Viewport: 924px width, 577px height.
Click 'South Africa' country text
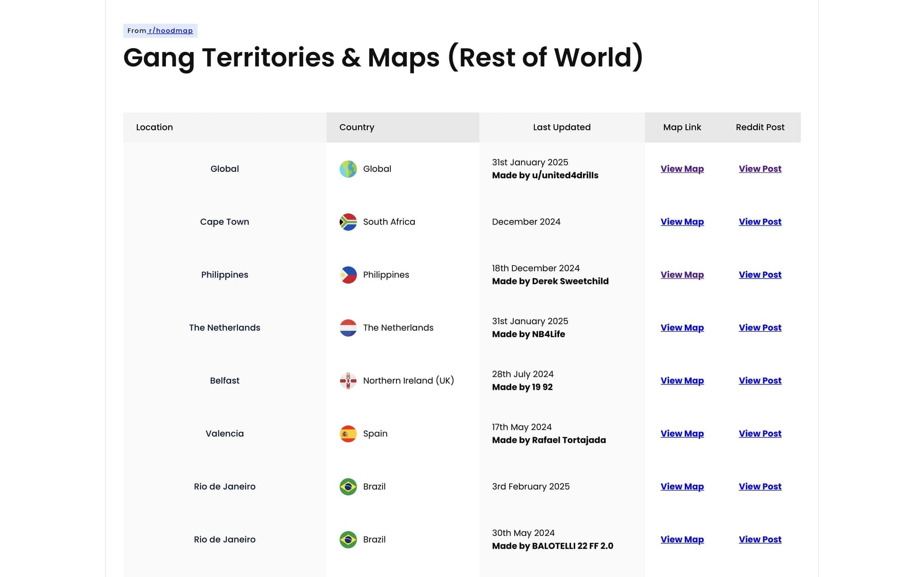pyautogui.click(x=389, y=222)
